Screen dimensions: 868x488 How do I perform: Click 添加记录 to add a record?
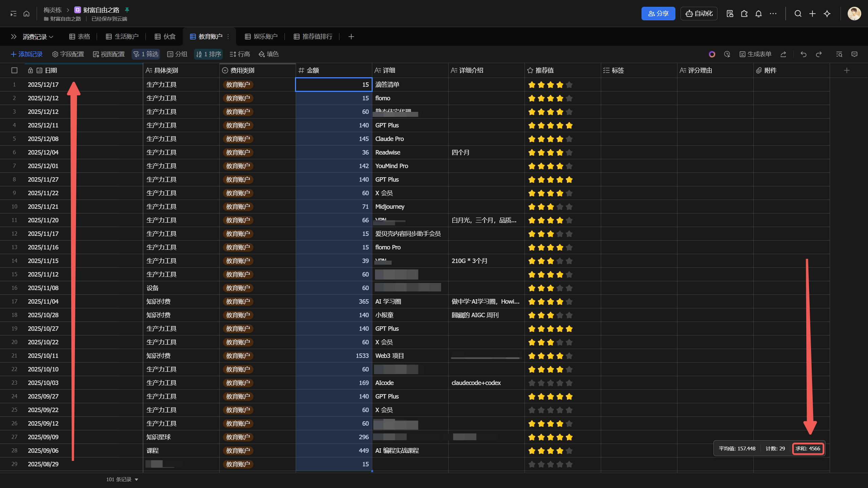(27, 54)
